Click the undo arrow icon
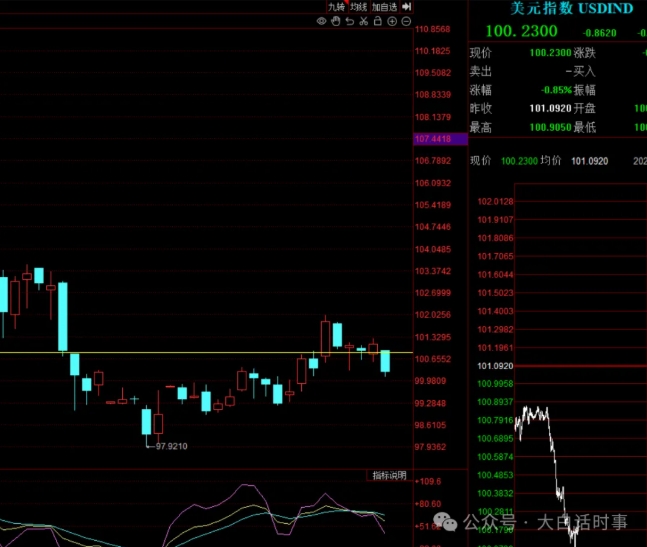The height and width of the screenshot is (547, 647). [350, 21]
